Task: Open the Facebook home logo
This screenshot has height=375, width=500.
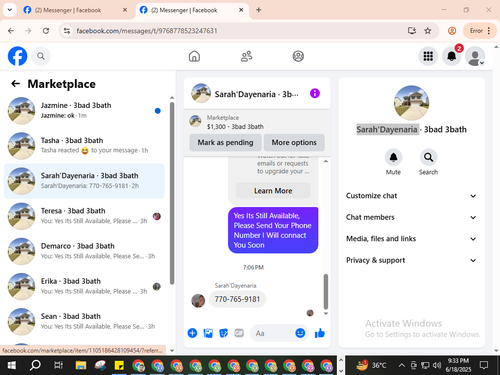Action: tap(17, 56)
